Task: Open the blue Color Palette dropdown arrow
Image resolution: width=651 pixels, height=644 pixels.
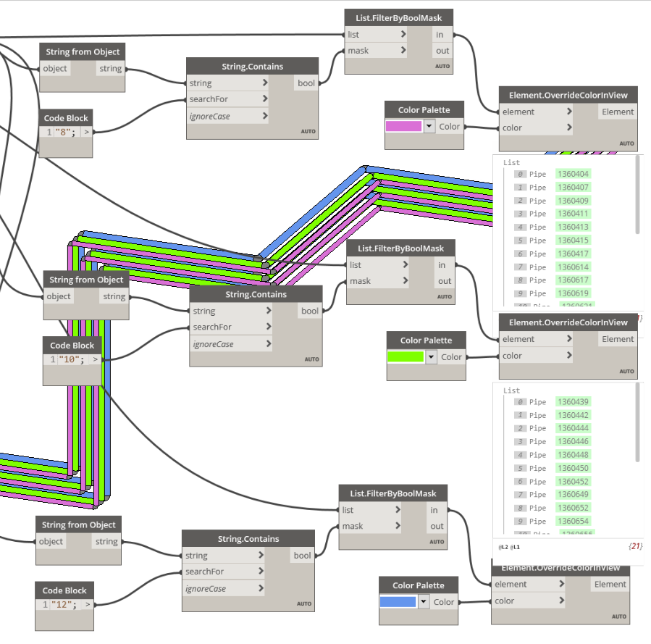Action: pyautogui.click(x=424, y=601)
